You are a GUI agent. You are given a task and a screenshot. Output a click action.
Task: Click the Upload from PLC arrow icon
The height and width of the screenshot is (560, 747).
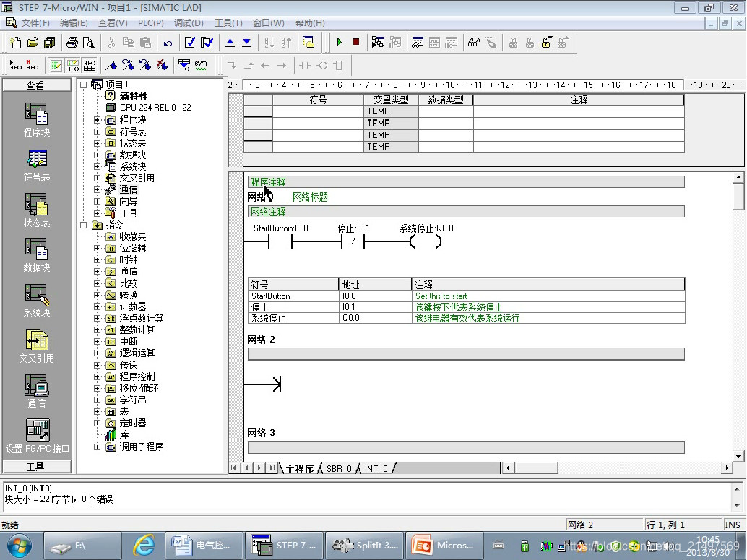230,43
